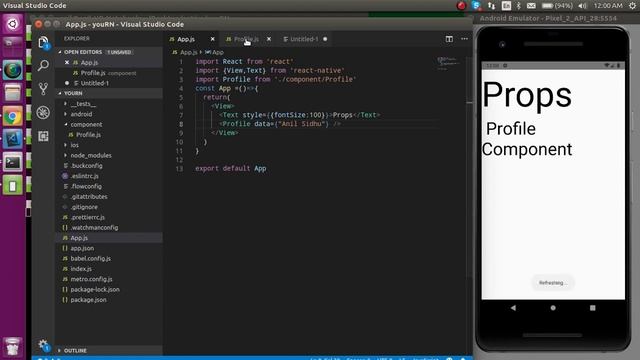Viewport: 640px width, 360px height.
Task: Open the Search view in activity bar
Action: (x=43, y=65)
